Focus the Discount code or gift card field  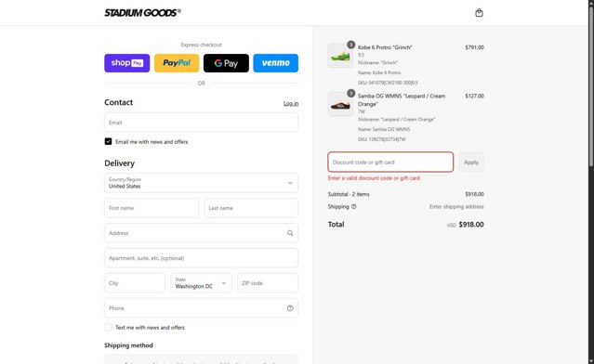390,162
